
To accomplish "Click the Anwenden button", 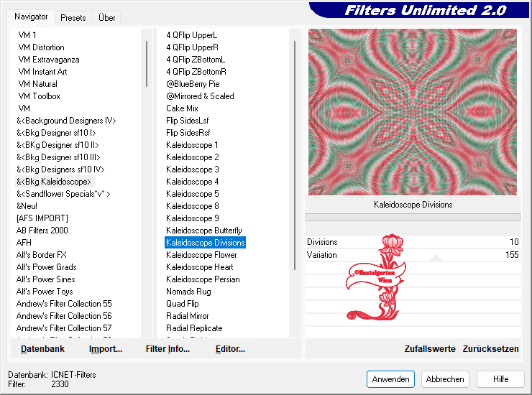I will 390,378.
